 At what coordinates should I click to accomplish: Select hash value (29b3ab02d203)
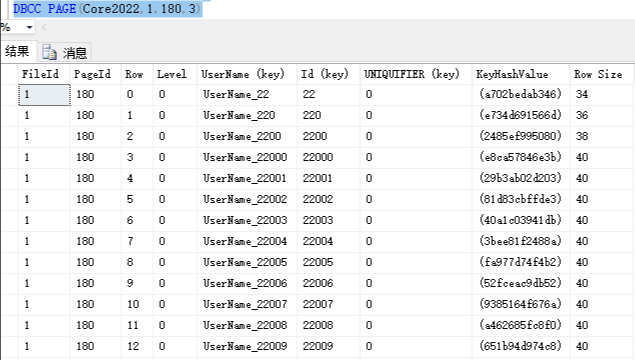pos(521,179)
